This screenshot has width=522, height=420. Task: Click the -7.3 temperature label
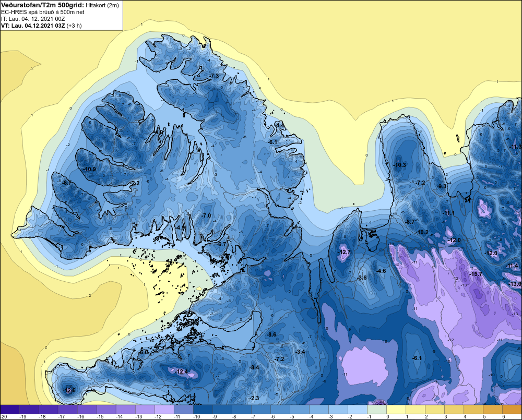[x=213, y=76]
